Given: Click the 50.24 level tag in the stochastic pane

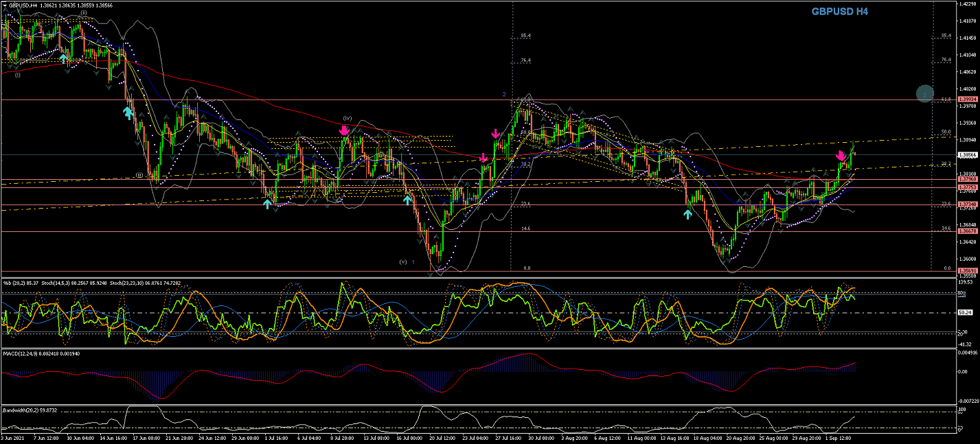Looking at the screenshot, I should pyautogui.click(x=966, y=312).
